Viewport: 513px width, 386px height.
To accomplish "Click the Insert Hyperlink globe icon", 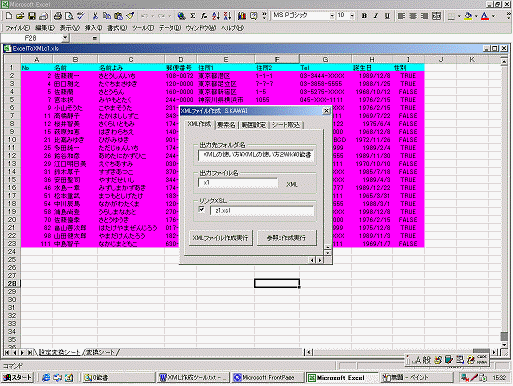I will pyautogui.click(x=181, y=16).
